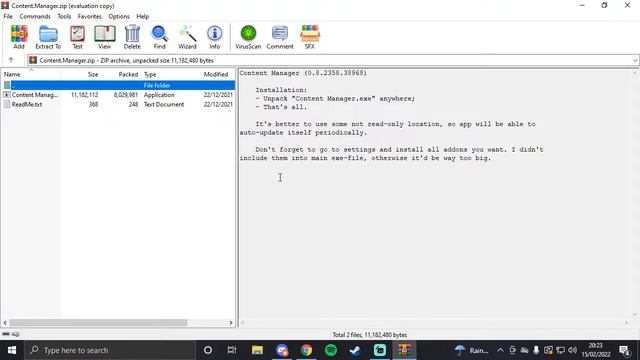Show archive Info

(x=215, y=37)
